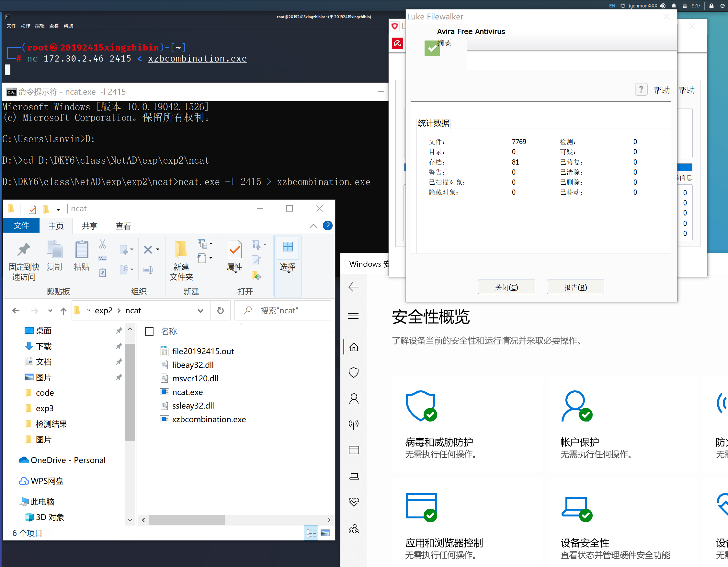The height and width of the screenshot is (567, 728).
Task: Collapse the Explorer ribbon with the chevron
Action: pyautogui.click(x=313, y=226)
